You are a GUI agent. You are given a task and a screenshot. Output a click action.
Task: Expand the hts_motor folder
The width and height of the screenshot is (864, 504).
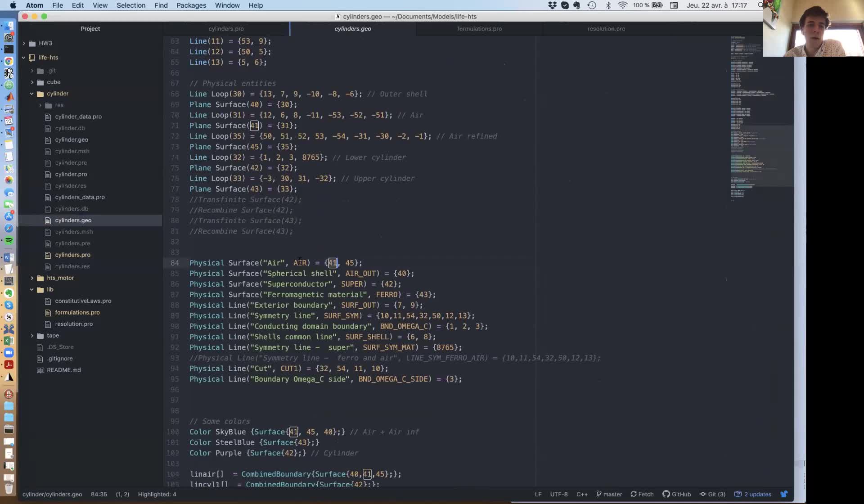coord(60,278)
